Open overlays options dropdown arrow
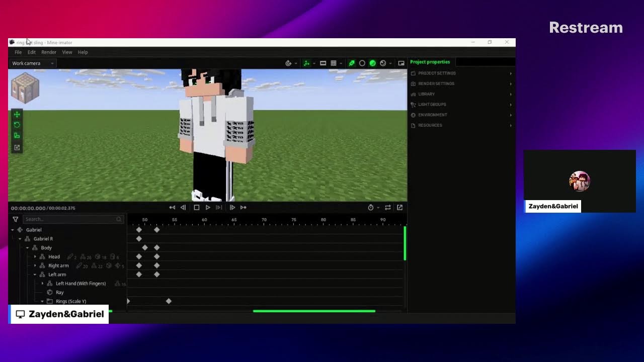Screen dimensions: 644x362 coord(314,63)
